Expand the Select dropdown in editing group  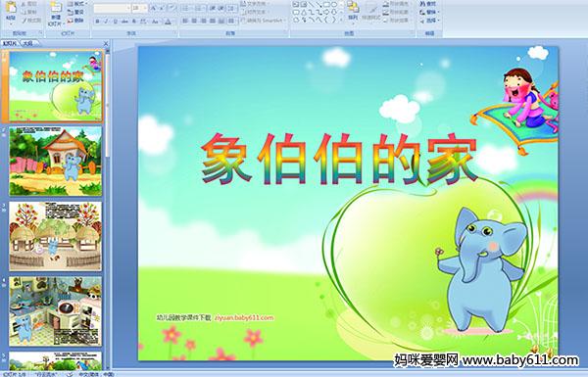pos(429,21)
